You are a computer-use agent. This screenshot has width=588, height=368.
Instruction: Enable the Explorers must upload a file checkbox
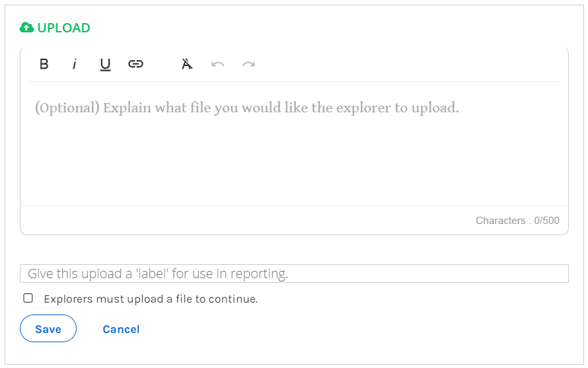tap(28, 298)
